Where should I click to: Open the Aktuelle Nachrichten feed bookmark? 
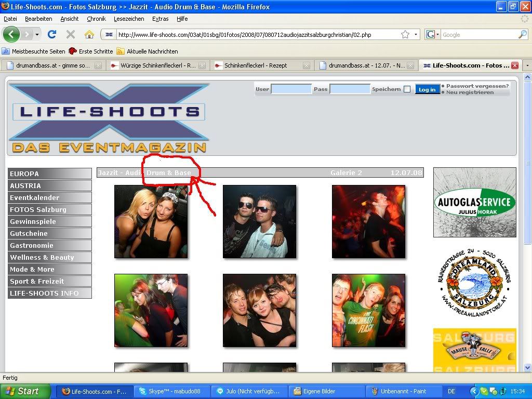pos(147,51)
